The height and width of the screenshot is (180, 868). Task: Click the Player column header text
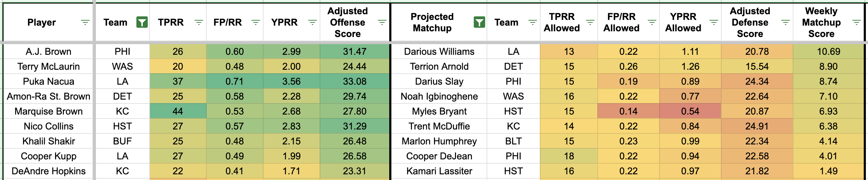42,22
